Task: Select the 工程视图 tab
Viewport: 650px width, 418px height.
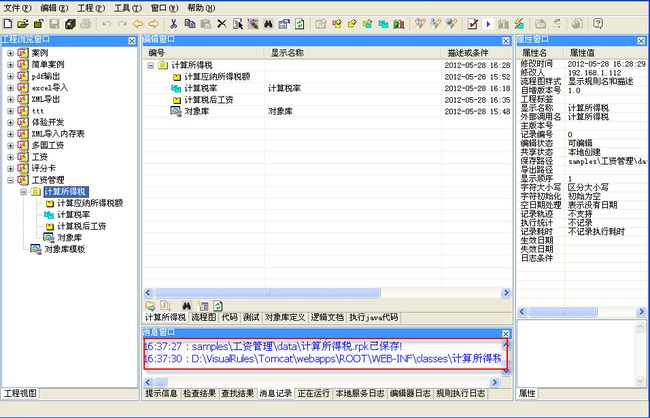Action: [20, 394]
